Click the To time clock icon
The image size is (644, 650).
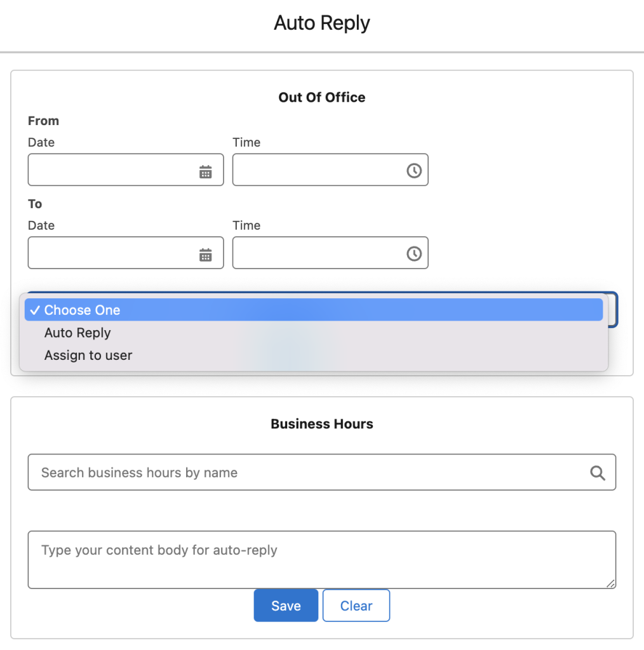[414, 254]
